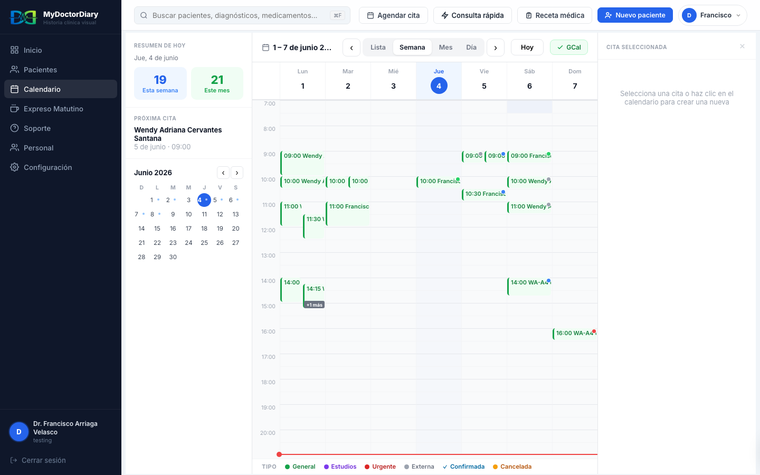Open Sunday 16:00 WA-A4 appointment

pyautogui.click(x=575, y=333)
